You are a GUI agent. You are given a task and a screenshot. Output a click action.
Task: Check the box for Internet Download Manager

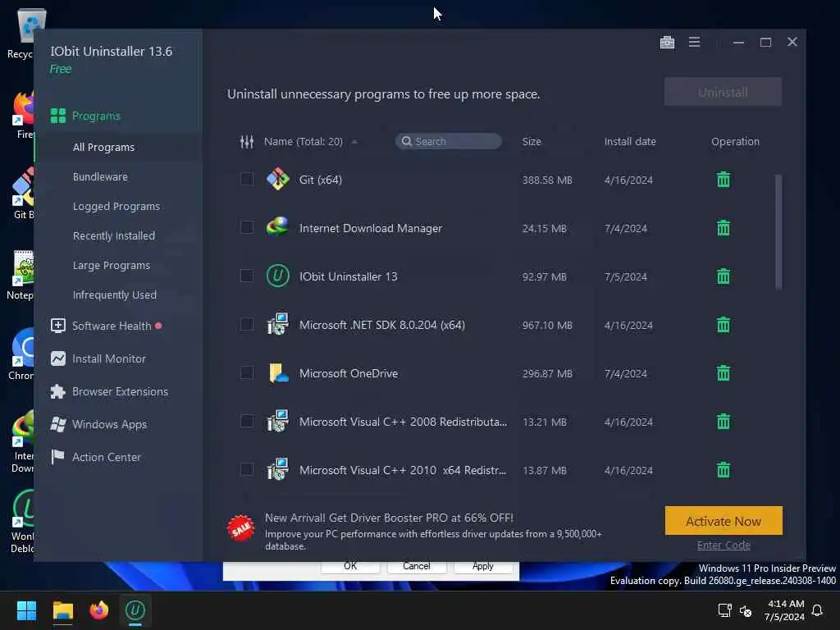[x=246, y=227]
